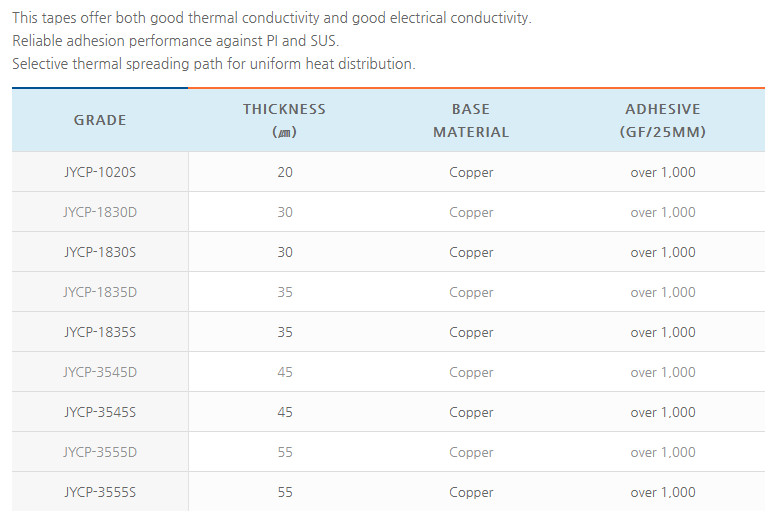
Task: Click the thermal conductivity description sentence
Action: point(272,19)
